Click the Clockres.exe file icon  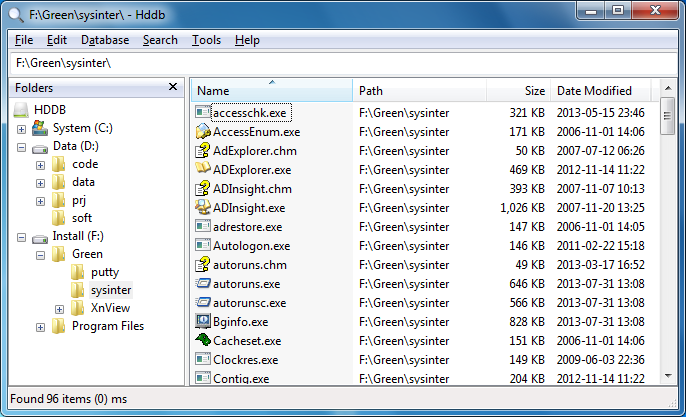tap(203, 359)
